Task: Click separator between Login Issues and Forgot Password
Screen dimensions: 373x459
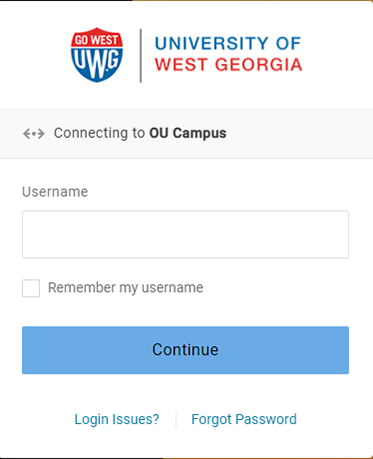Action: tap(176, 420)
